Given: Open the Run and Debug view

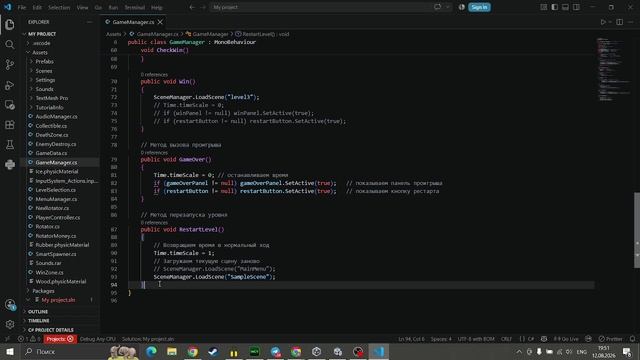Looking at the screenshot, I should 10,85.
